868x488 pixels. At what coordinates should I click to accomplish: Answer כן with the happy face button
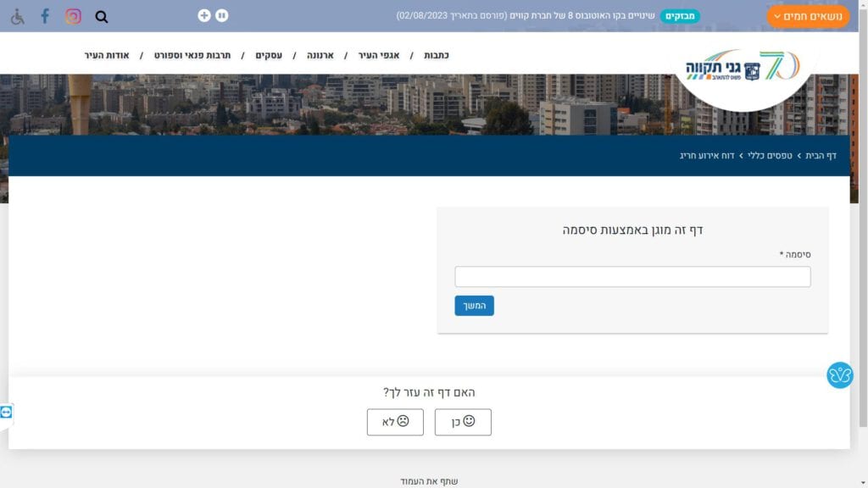pyautogui.click(x=463, y=422)
